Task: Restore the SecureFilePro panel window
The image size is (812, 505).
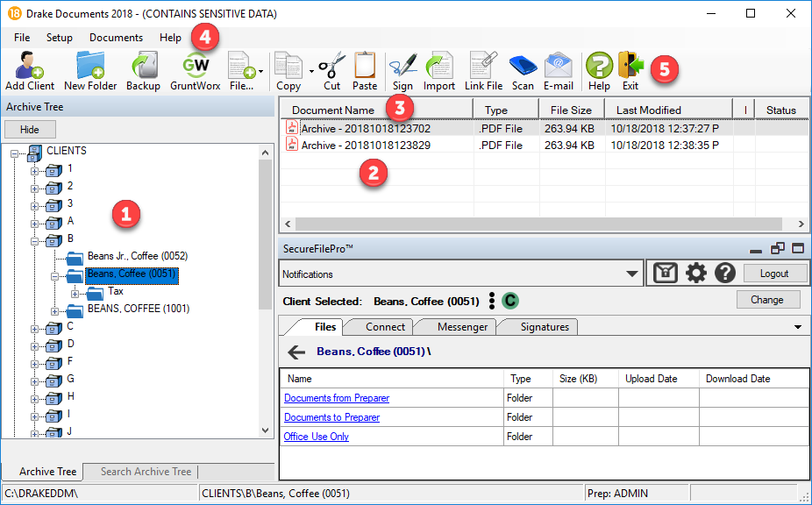Action: [777, 249]
